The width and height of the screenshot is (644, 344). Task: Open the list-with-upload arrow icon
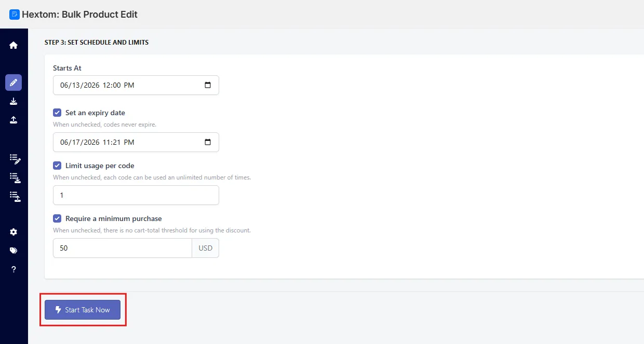pyautogui.click(x=15, y=196)
